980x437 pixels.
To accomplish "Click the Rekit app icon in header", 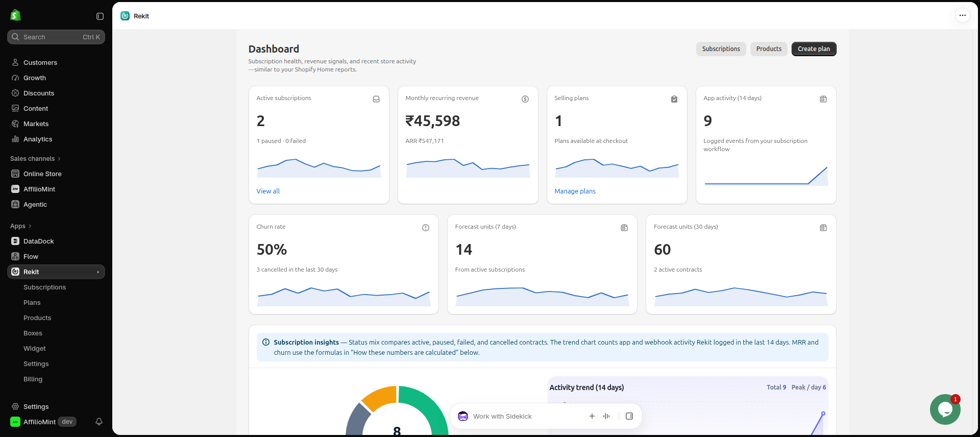I will pyautogui.click(x=125, y=16).
